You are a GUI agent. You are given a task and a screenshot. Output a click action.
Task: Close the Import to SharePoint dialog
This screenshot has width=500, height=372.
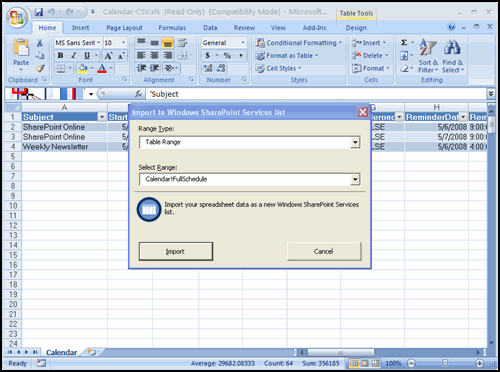click(363, 112)
